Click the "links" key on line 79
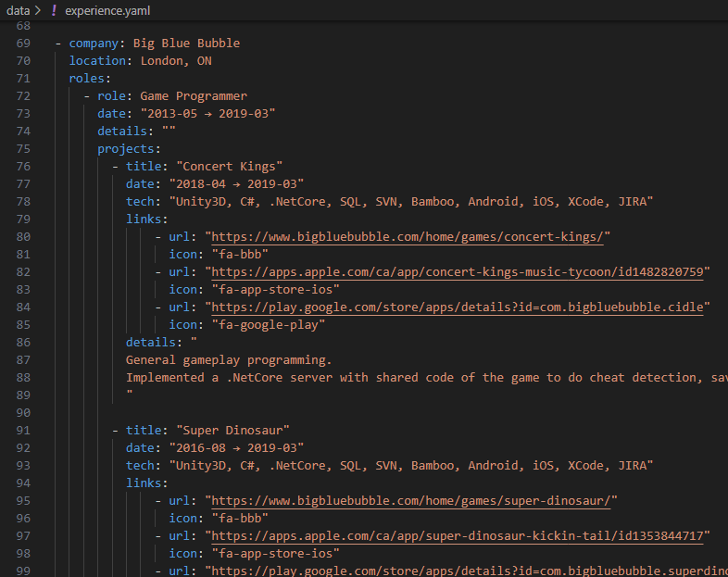728x577 pixels. coord(144,220)
